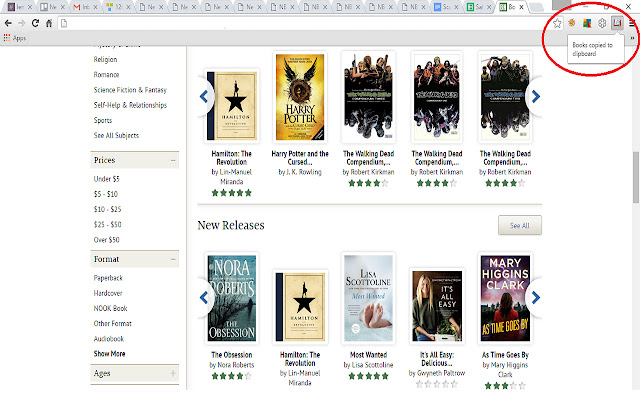Open the Romance subject
Screen dimensions: 640x400
106,75
